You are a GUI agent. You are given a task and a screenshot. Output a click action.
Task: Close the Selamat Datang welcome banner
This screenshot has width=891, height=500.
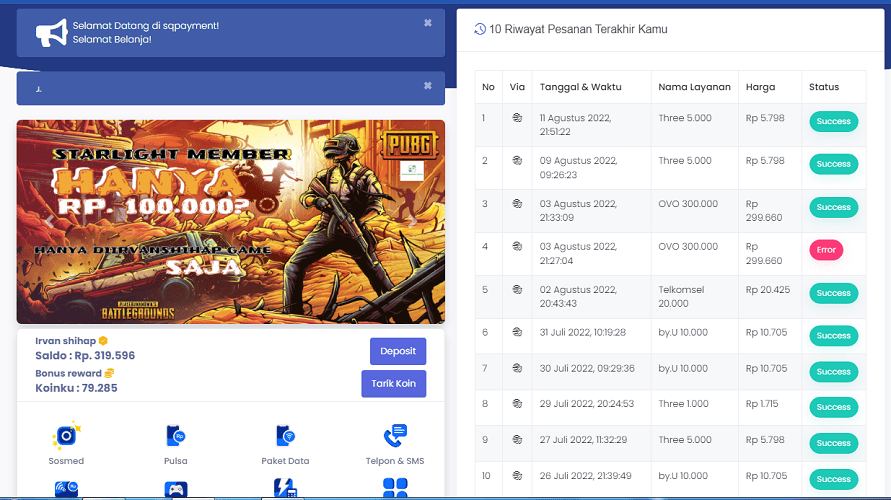point(428,23)
